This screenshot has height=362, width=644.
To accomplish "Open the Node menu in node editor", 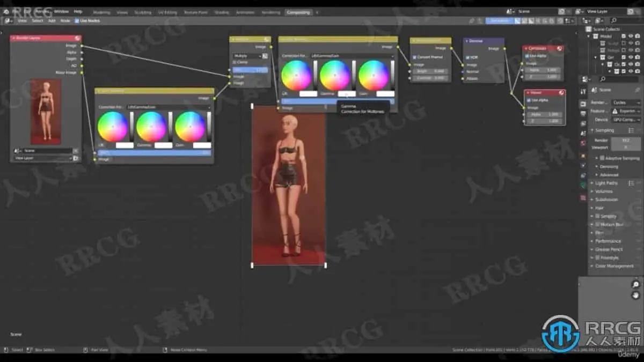I will click(65, 20).
